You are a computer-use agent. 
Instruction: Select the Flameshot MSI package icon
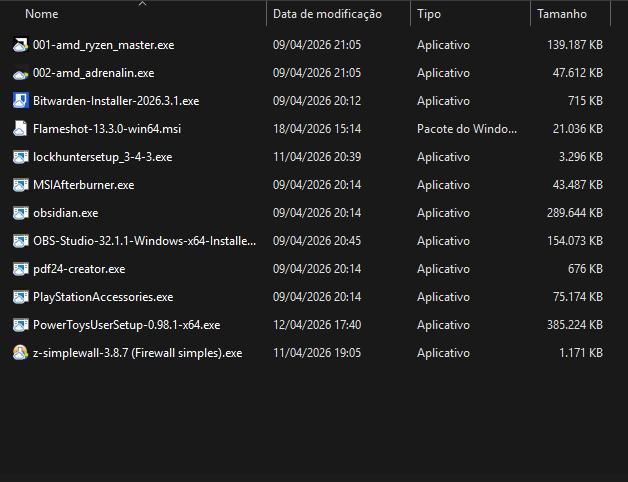[21, 129]
